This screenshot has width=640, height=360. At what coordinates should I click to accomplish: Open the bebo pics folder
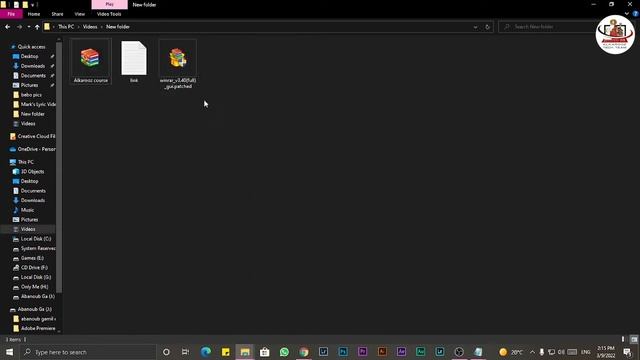[x=31, y=95]
